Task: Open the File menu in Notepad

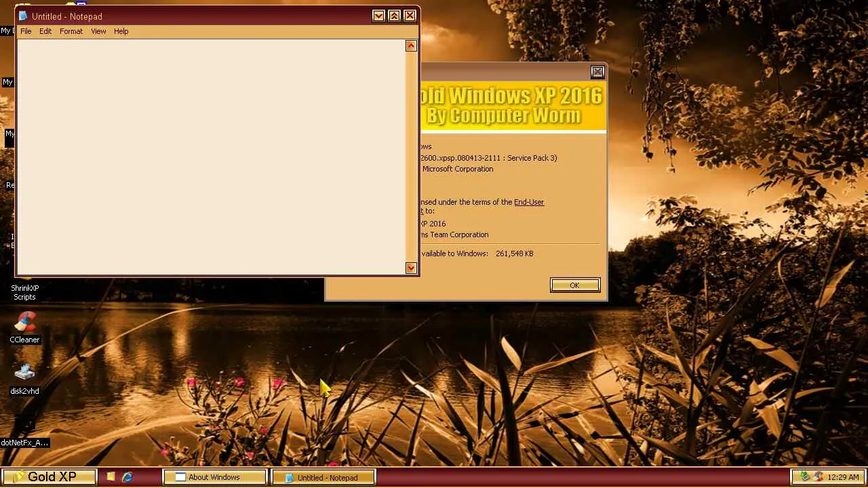Action: coord(26,31)
